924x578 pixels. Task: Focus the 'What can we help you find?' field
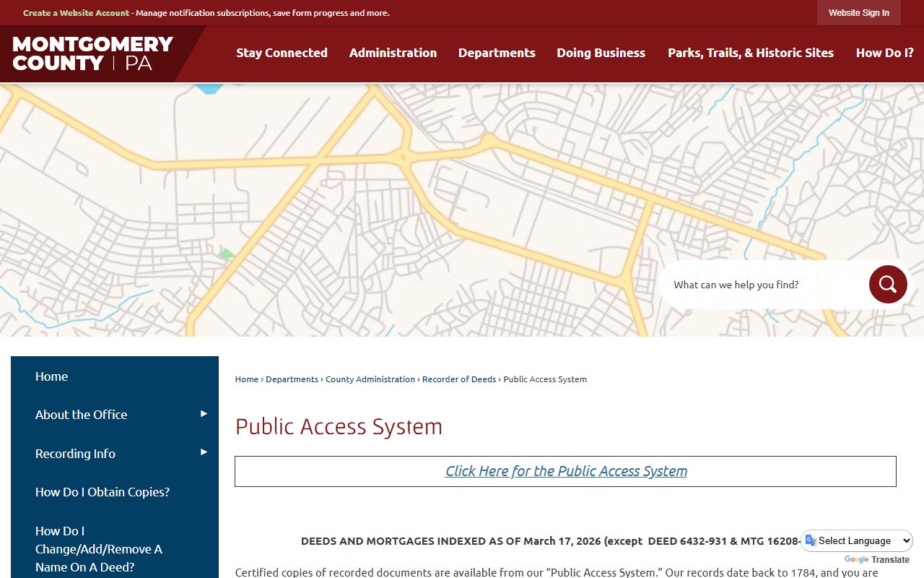pos(765,285)
